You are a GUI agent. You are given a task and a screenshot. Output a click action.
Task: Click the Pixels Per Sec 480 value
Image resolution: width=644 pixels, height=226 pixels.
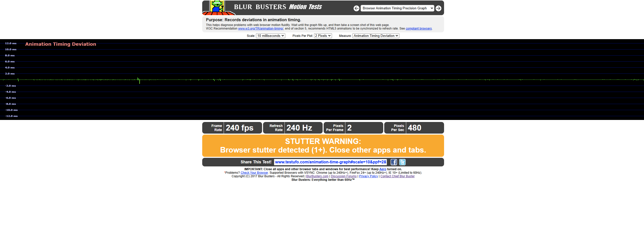coord(415,128)
